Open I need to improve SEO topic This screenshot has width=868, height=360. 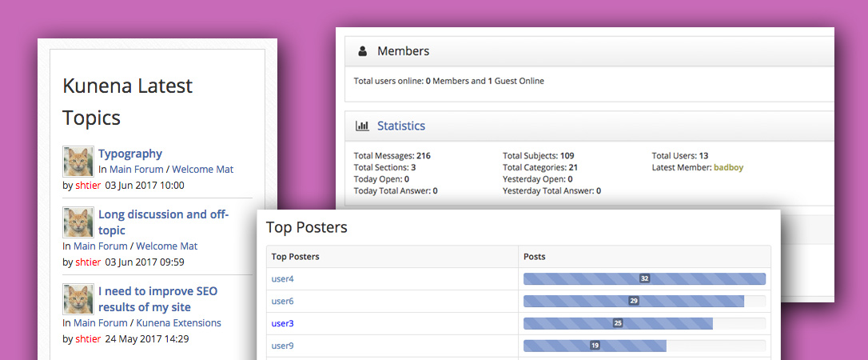pyautogui.click(x=157, y=299)
